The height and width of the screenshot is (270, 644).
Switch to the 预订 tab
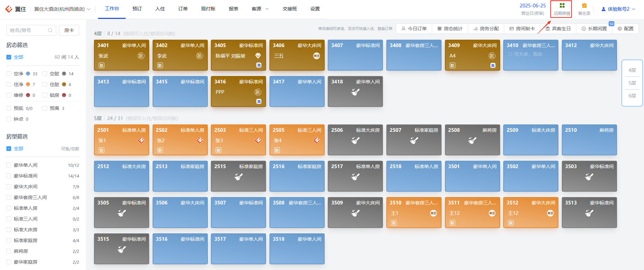[137, 9]
